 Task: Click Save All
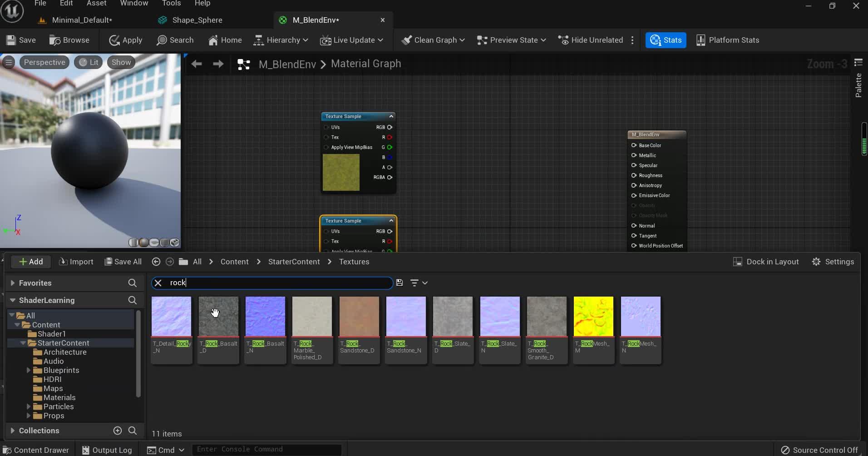pyautogui.click(x=123, y=262)
